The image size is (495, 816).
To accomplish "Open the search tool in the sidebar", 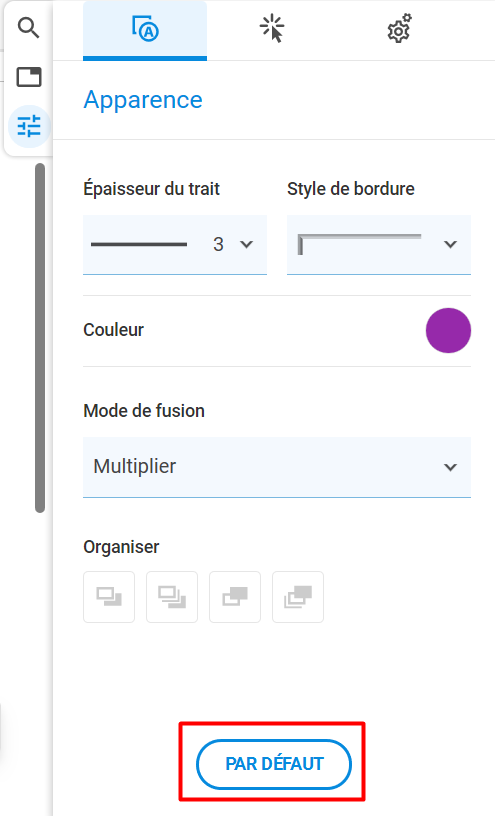I will click(x=29, y=28).
